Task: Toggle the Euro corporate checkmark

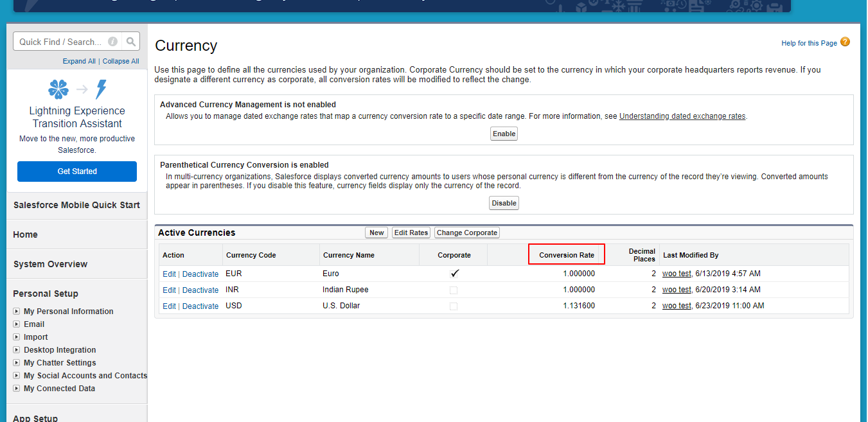Action: (x=454, y=274)
